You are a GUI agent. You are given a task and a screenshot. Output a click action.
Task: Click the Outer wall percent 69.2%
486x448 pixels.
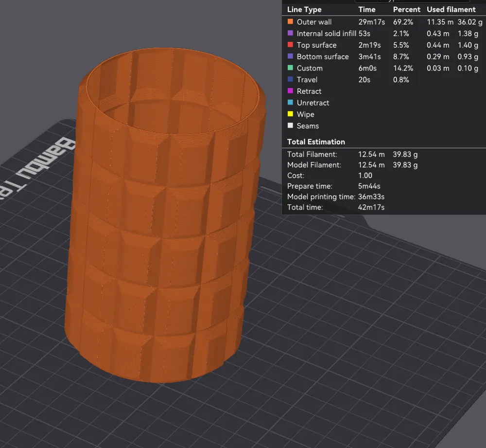coord(403,22)
